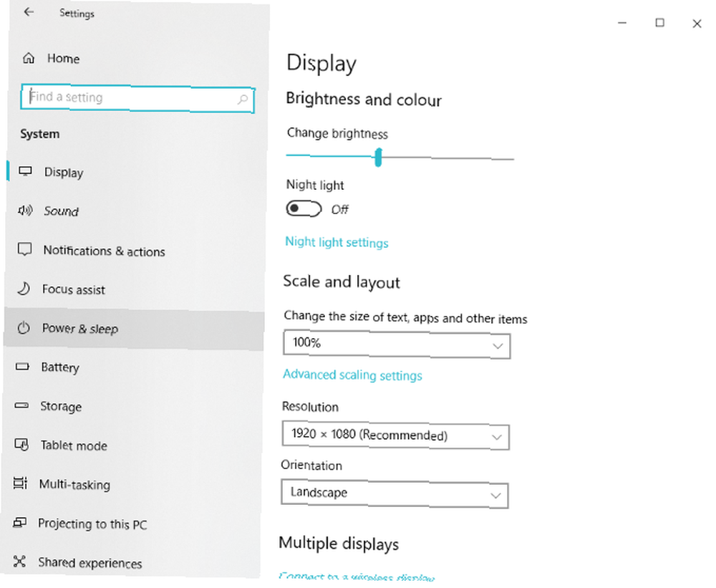
Task: Click the Tablet mode icon
Action: (x=21, y=444)
